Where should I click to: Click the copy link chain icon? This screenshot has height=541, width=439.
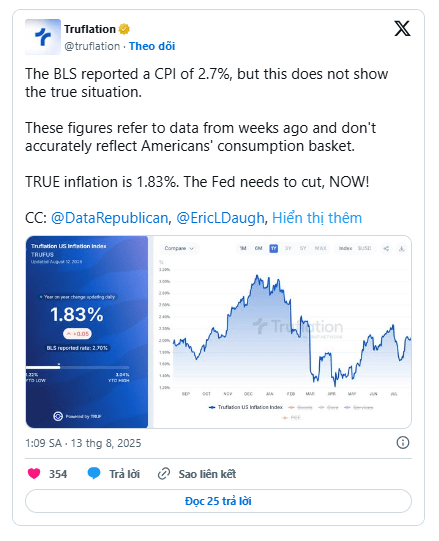coord(164,474)
